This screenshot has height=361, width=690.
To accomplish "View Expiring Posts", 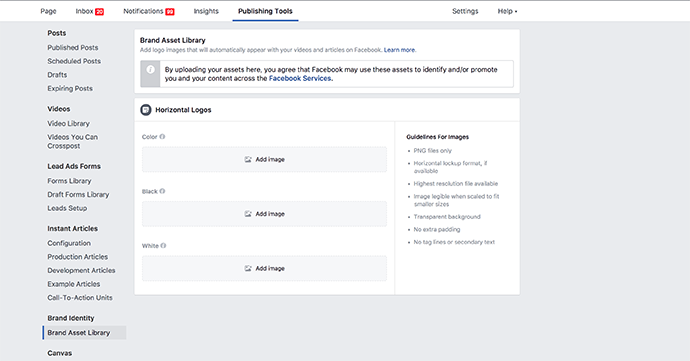I will pos(70,88).
